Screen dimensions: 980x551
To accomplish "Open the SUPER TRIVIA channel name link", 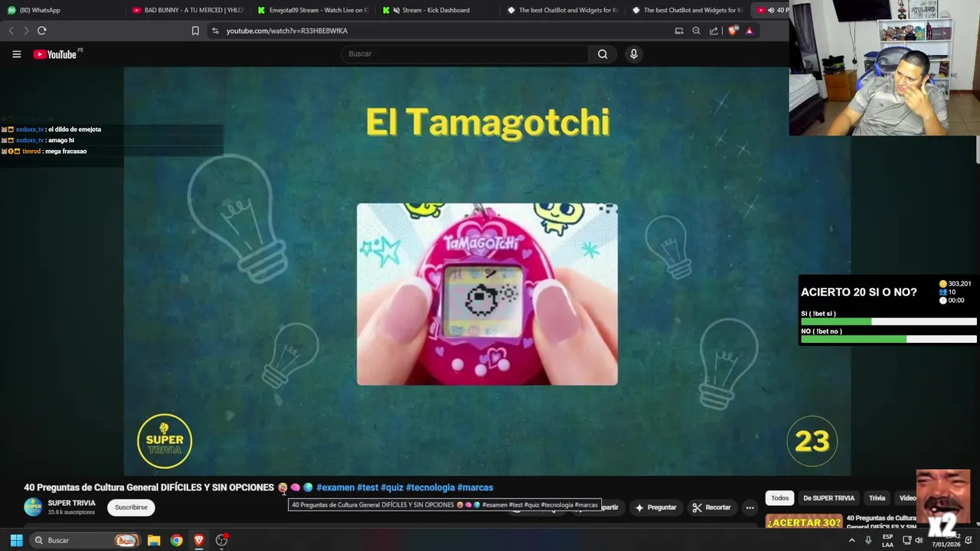I will [71, 503].
